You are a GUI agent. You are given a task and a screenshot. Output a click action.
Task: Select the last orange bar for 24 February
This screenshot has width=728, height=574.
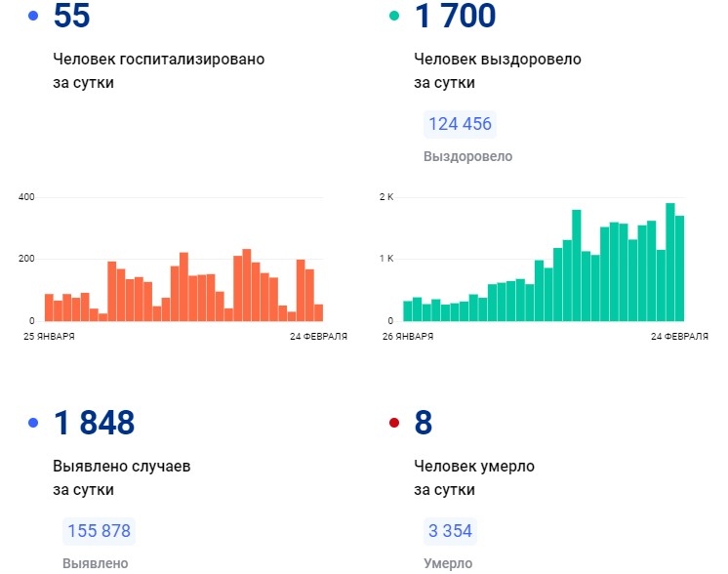(x=318, y=312)
